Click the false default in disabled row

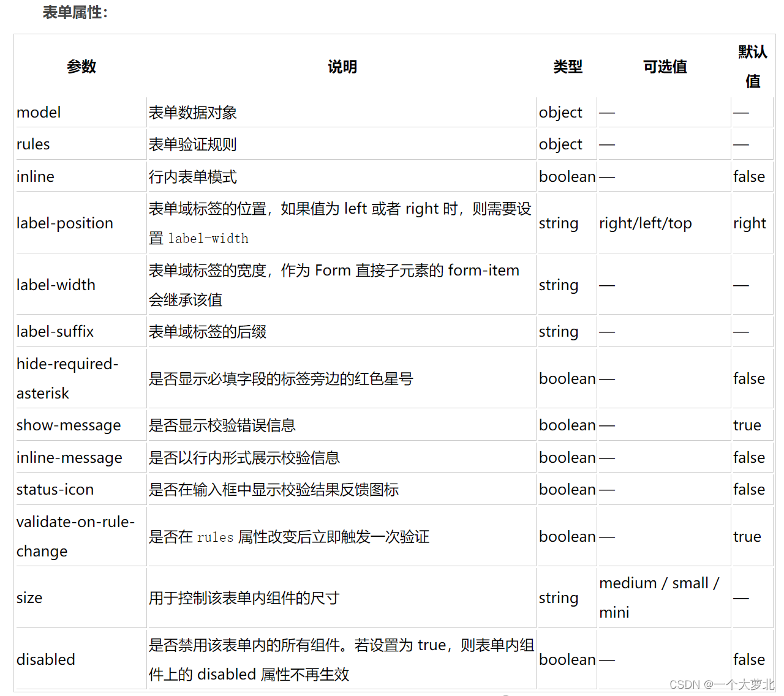(749, 659)
